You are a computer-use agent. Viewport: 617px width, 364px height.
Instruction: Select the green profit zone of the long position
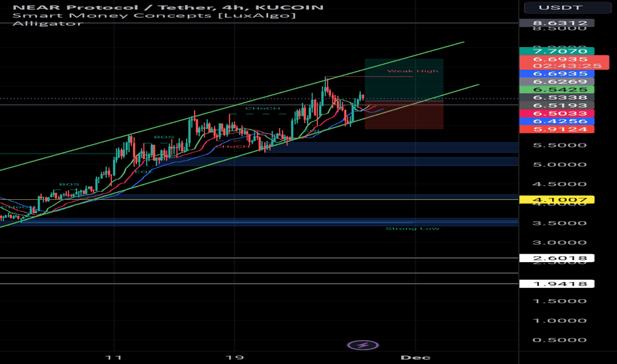[x=404, y=80]
